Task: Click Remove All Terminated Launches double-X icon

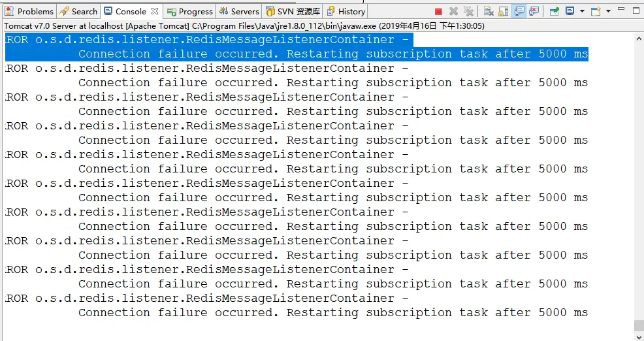Action: click(x=468, y=12)
